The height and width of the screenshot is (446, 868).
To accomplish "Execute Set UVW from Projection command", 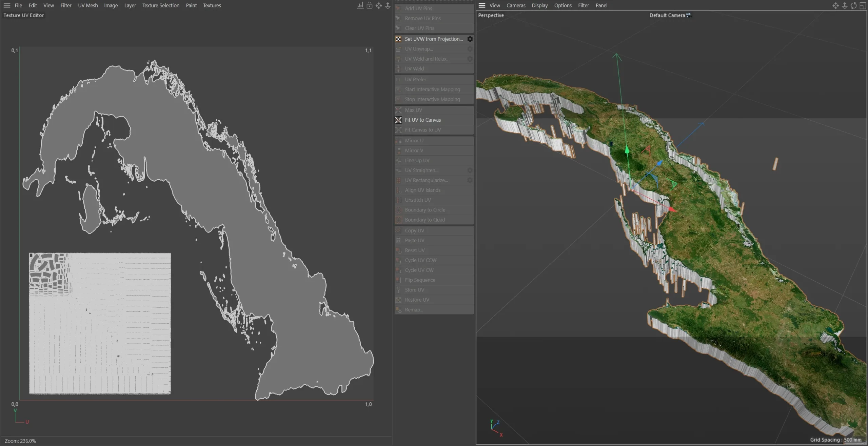I will pos(433,39).
